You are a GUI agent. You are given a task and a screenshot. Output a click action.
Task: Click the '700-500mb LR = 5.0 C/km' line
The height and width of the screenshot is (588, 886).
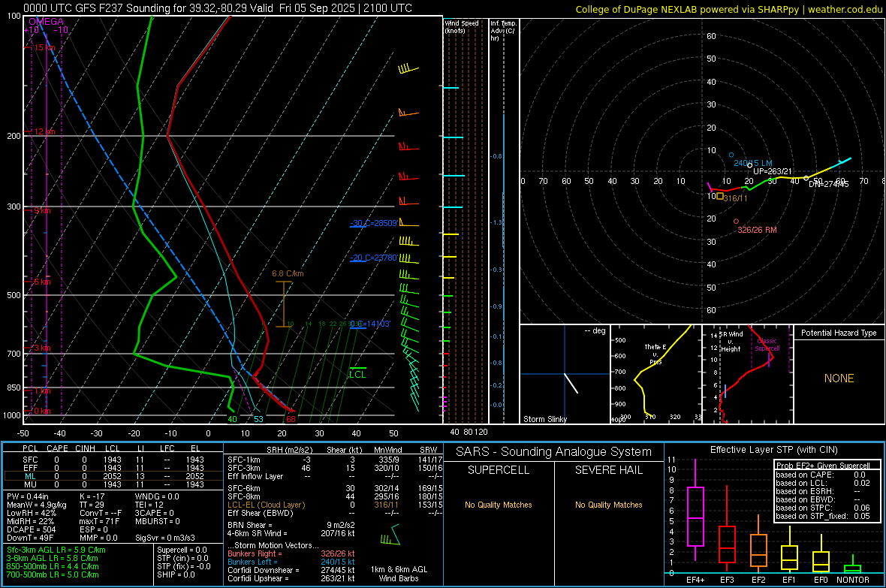(x=53, y=574)
